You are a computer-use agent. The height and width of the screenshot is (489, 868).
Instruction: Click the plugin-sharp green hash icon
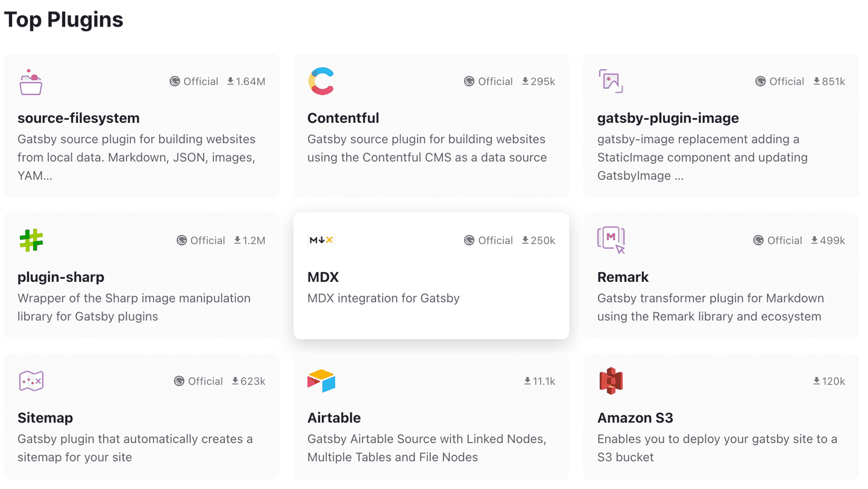click(30, 240)
